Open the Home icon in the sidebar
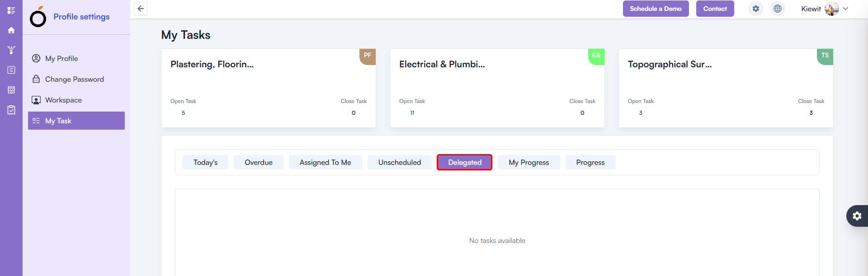Image resolution: width=868 pixels, height=276 pixels. 11,30
